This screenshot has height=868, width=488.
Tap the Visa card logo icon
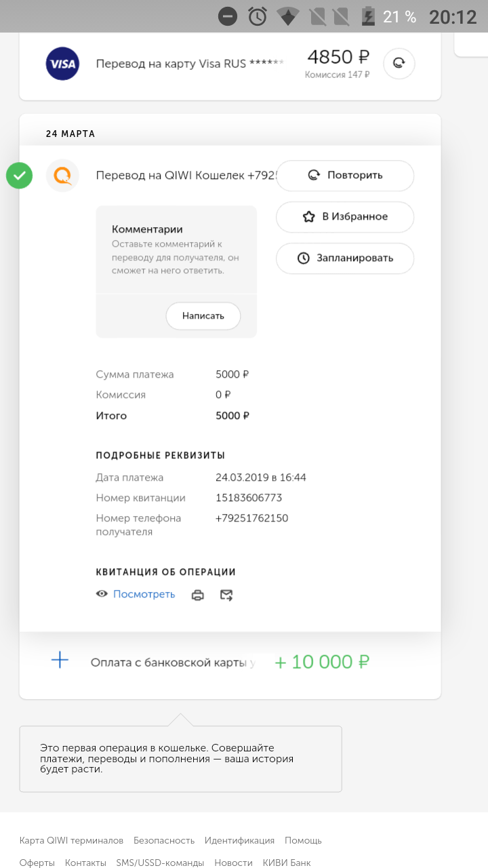tap(62, 64)
